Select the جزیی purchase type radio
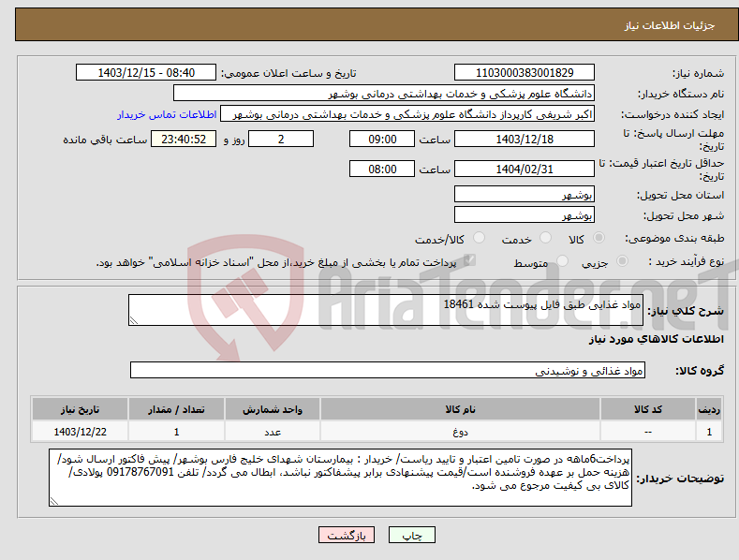This screenshot has height=560, width=739. pos(622,260)
